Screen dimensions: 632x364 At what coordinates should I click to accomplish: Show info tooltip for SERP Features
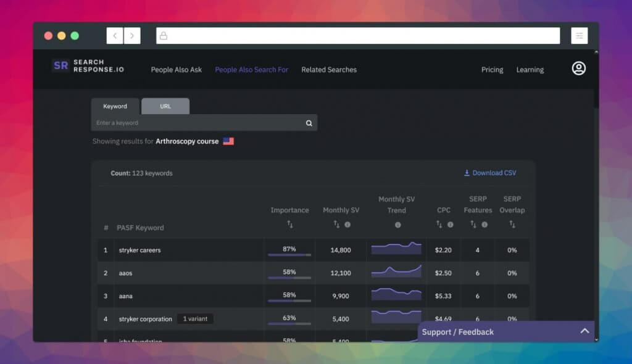click(484, 225)
